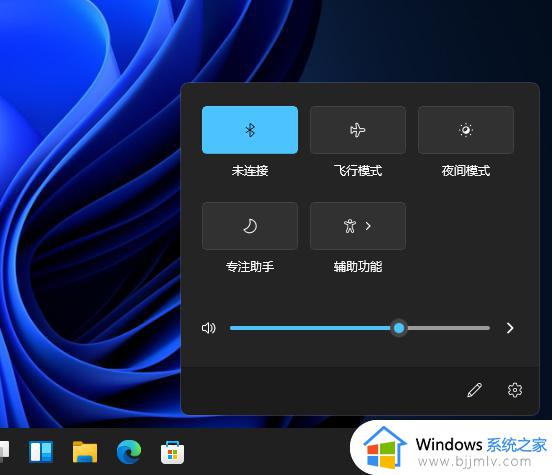Click the volume slider thumb
The image size is (552, 475).
pos(399,328)
